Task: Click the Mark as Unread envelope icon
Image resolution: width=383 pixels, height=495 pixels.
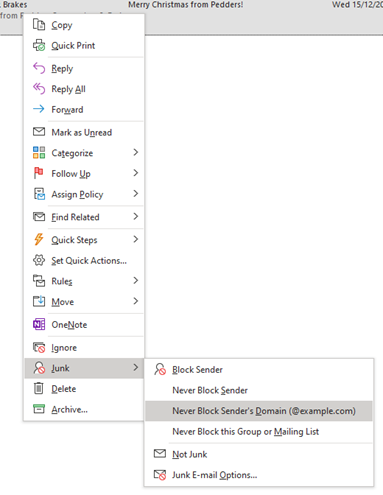Action: [39, 132]
